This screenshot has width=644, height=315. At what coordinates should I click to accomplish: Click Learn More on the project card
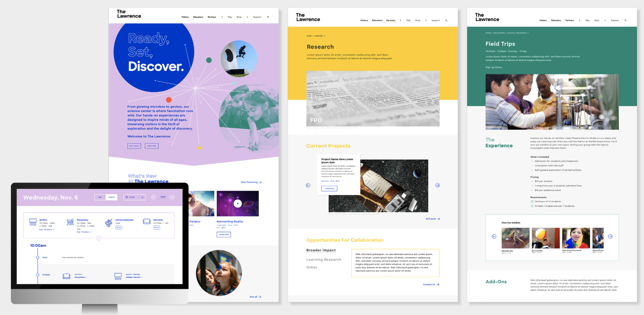(329, 189)
